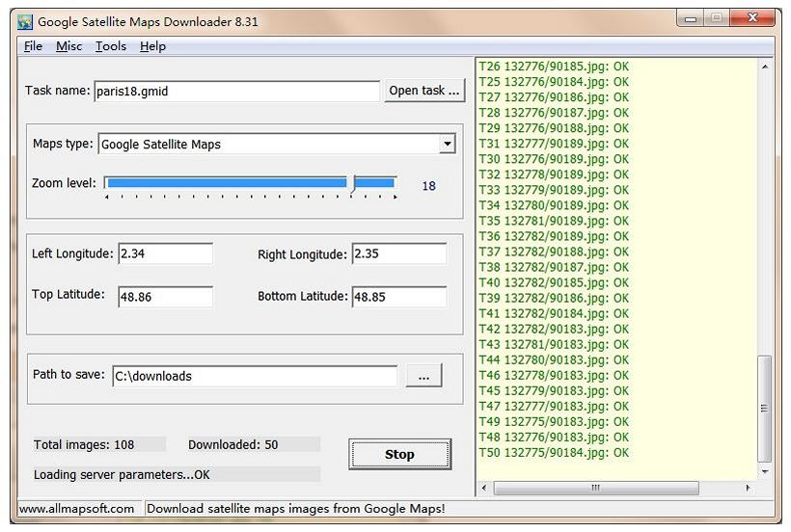Click the Zoom level value 18
The height and width of the screenshot is (532, 791).
pos(429,186)
